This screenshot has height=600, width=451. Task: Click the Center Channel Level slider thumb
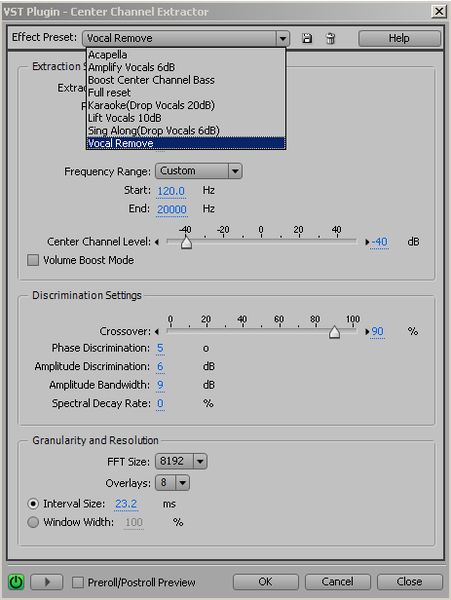pos(186,242)
